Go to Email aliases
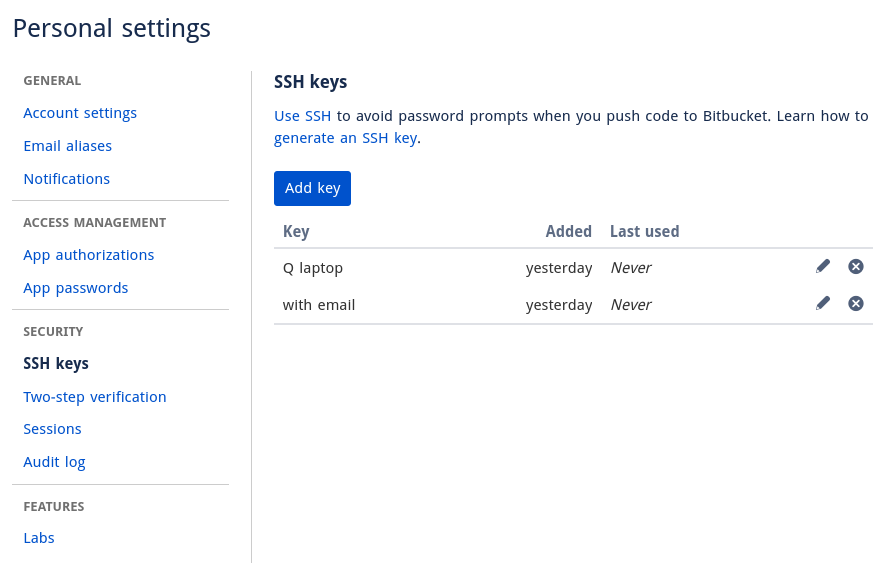892x563 pixels. pos(68,146)
